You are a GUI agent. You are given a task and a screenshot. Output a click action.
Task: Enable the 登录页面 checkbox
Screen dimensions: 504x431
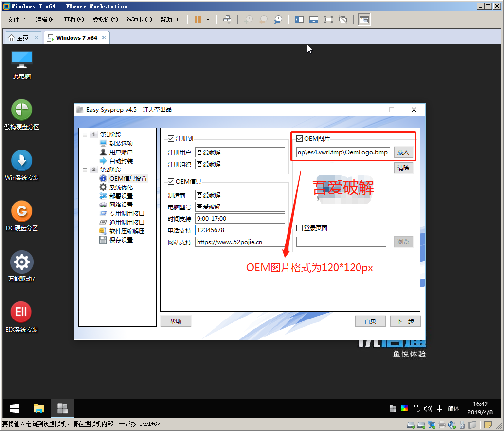click(x=299, y=228)
